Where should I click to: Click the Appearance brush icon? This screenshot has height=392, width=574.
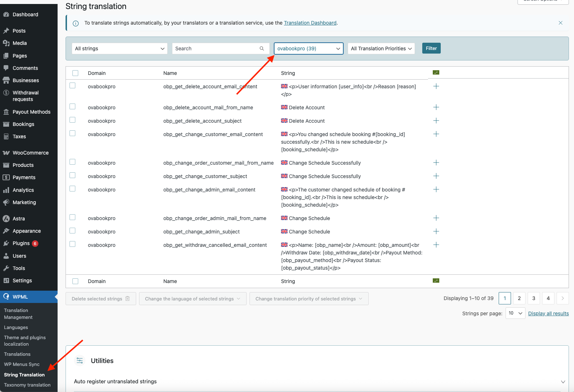pos(6,231)
